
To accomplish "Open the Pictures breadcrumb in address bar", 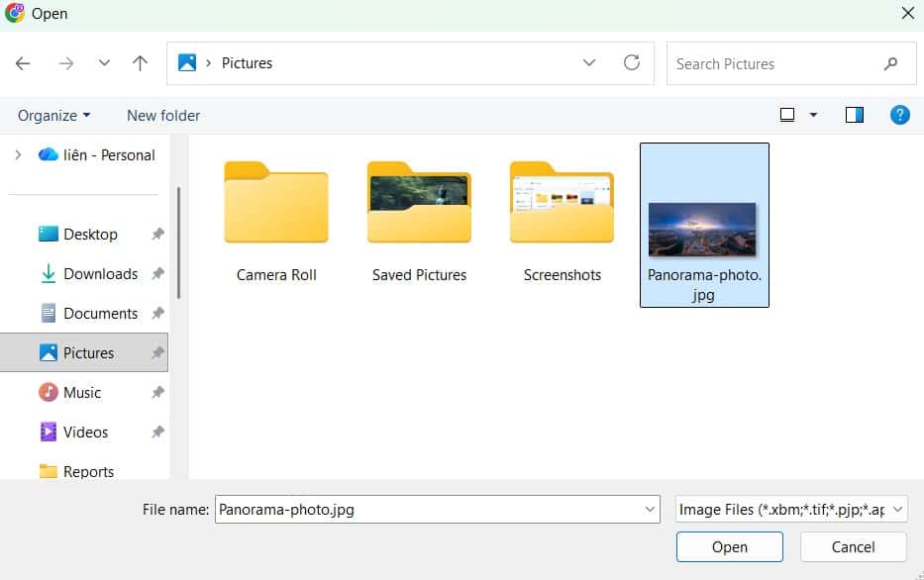I will click(x=247, y=62).
